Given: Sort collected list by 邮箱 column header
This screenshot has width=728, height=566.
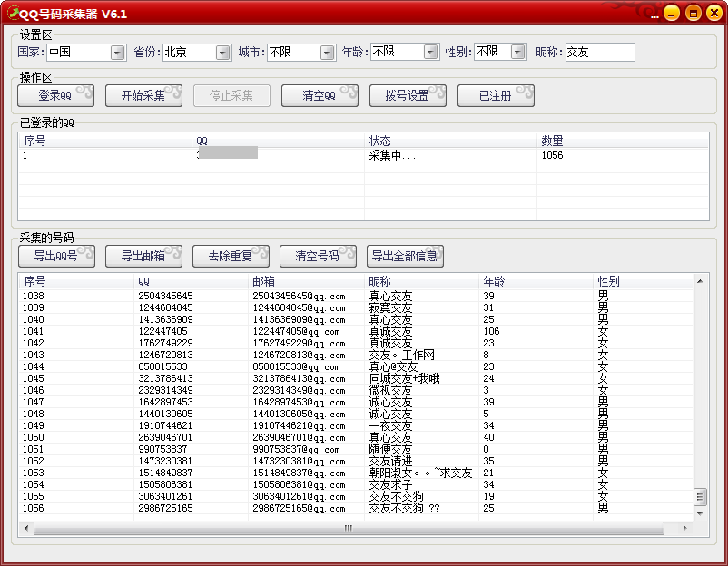Looking at the screenshot, I should coord(306,281).
